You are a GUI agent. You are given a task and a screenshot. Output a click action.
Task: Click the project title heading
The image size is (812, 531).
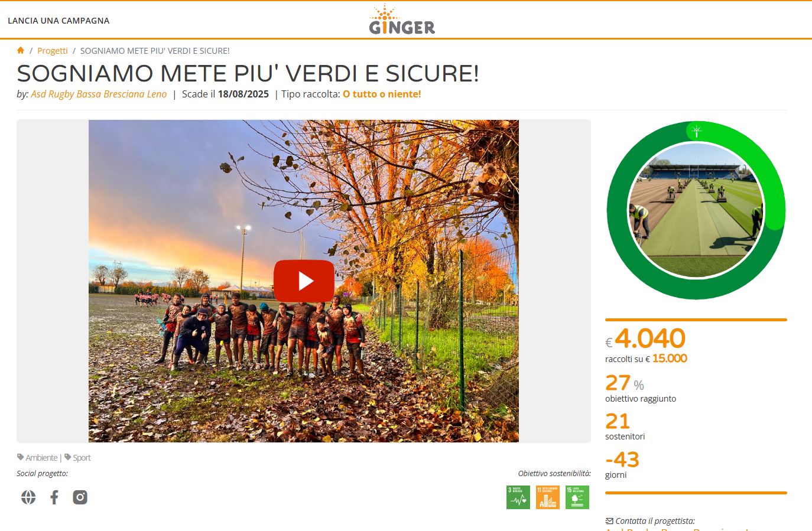tap(248, 73)
